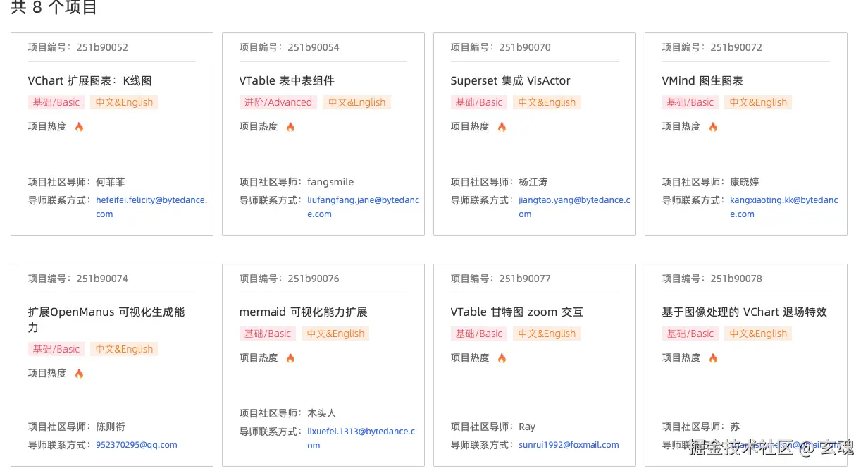
Task: Click mentor name 木头人
Action: [322, 413]
